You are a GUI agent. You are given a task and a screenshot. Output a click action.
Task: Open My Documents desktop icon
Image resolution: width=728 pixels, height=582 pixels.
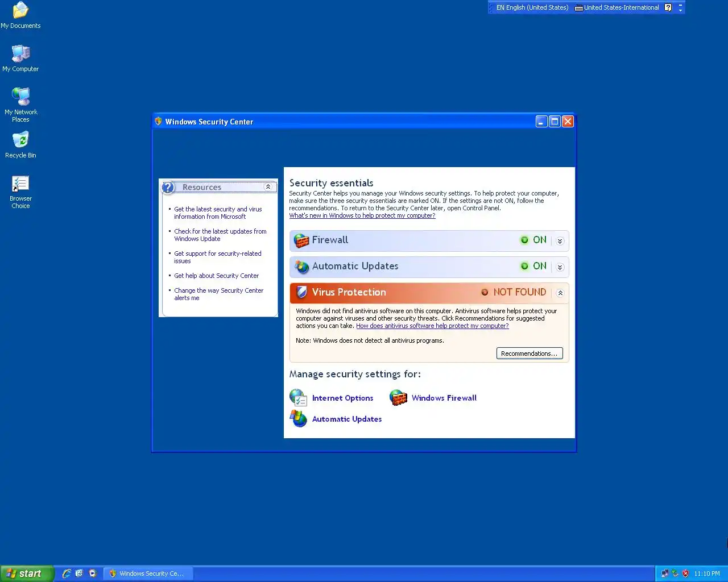[x=20, y=10]
